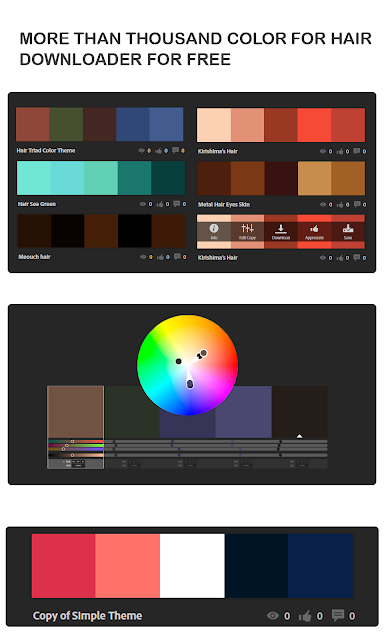
Task: Select the black dot marker on color wheel
Action: pos(178,361)
